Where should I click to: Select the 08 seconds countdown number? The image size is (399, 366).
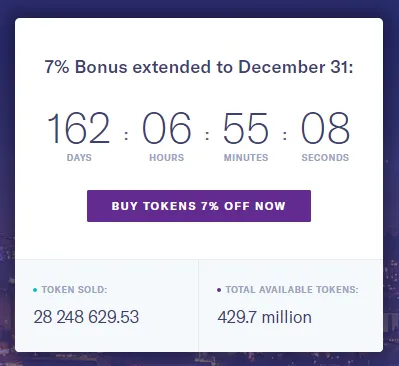point(325,128)
